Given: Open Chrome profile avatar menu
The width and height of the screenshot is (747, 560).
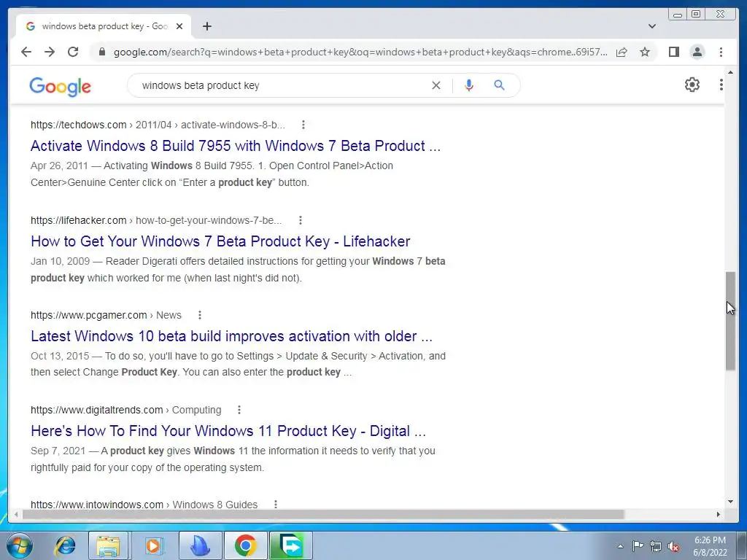Looking at the screenshot, I should 697,52.
